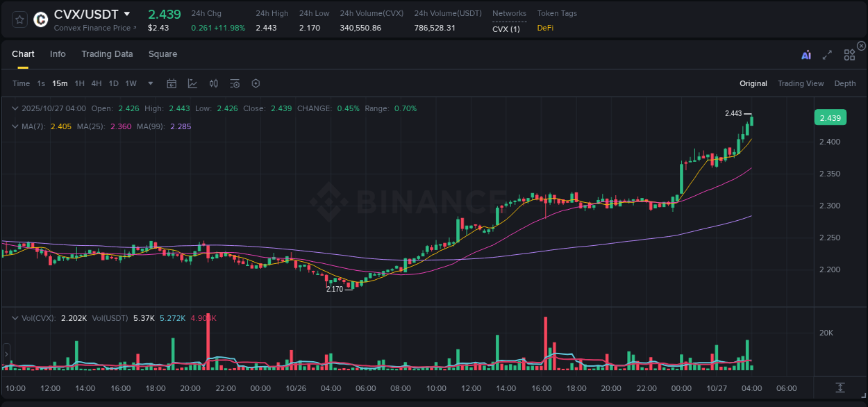The image size is (868, 407).
Task: Open chart settings via the gear icon
Action: [x=256, y=83]
